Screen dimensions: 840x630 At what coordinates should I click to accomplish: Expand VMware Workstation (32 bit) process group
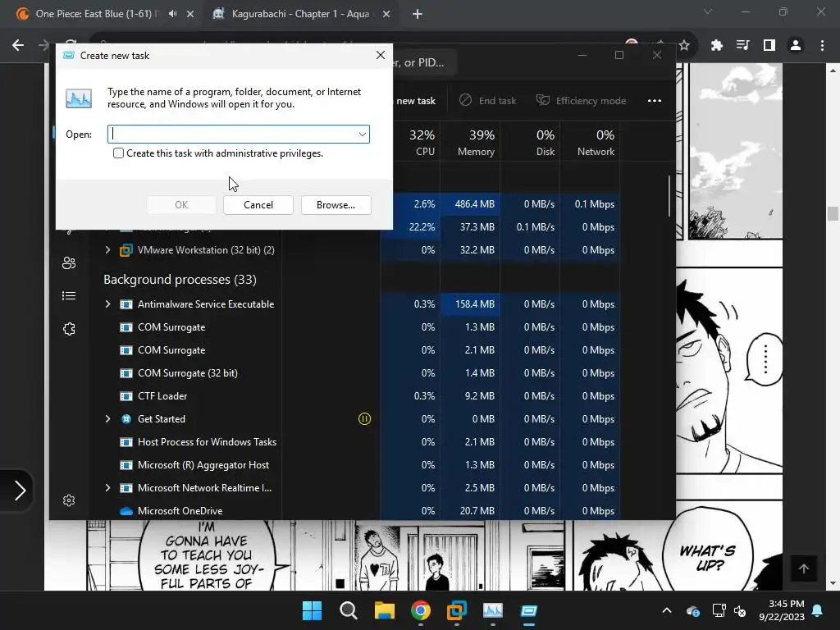107,250
